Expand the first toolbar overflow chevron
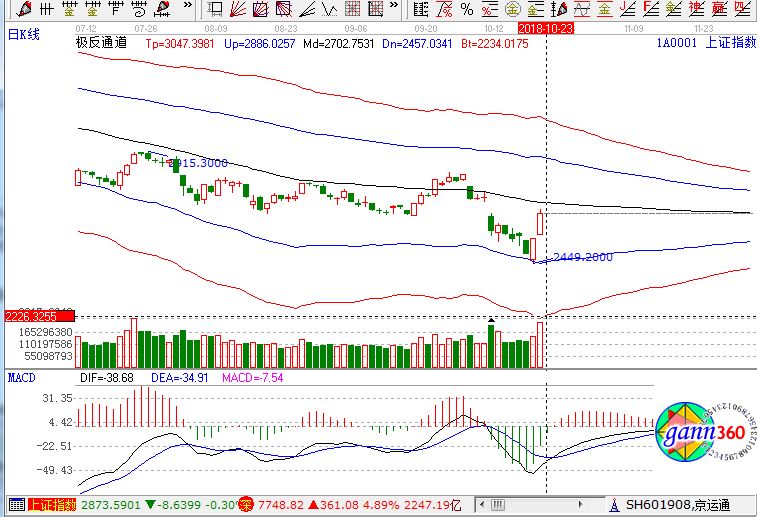757x517 pixels. (187, 9)
